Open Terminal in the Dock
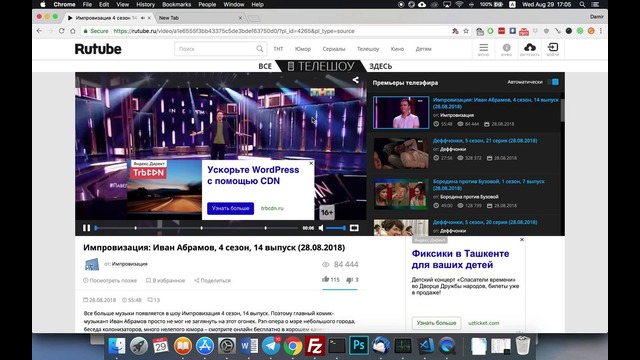 [x=337, y=346]
